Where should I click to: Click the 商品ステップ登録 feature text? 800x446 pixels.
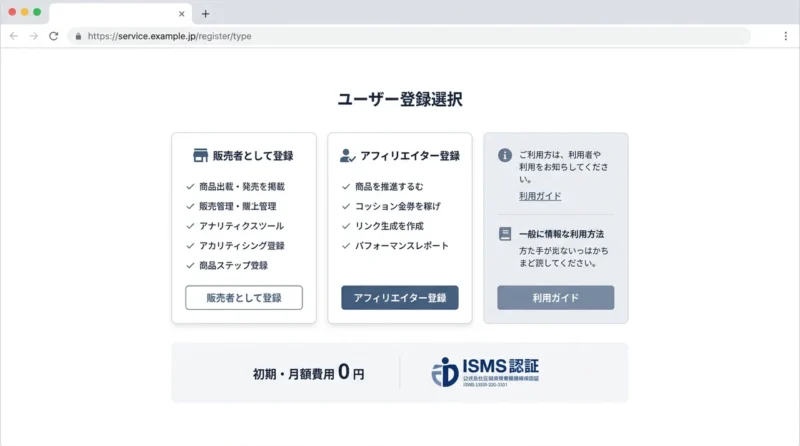[233, 265]
